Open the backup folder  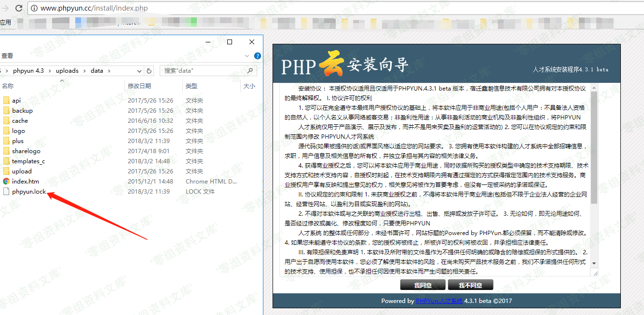pos(22,111)
